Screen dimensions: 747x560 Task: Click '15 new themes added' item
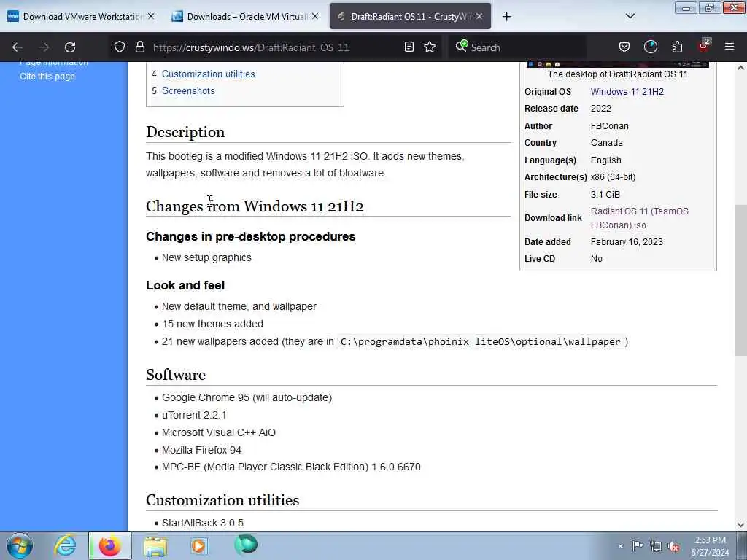tap(212, 324)
